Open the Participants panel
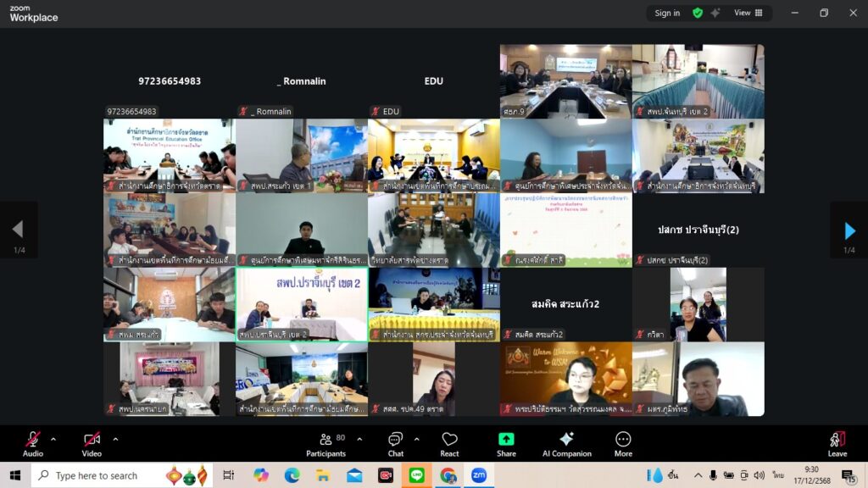 pyautogui.click(x=325, y=442)
